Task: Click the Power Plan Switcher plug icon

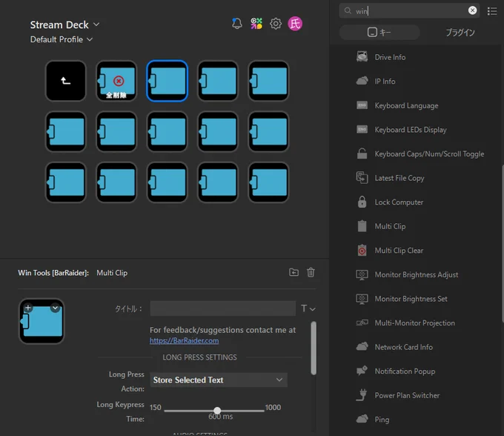Action: tap(362, 394)
